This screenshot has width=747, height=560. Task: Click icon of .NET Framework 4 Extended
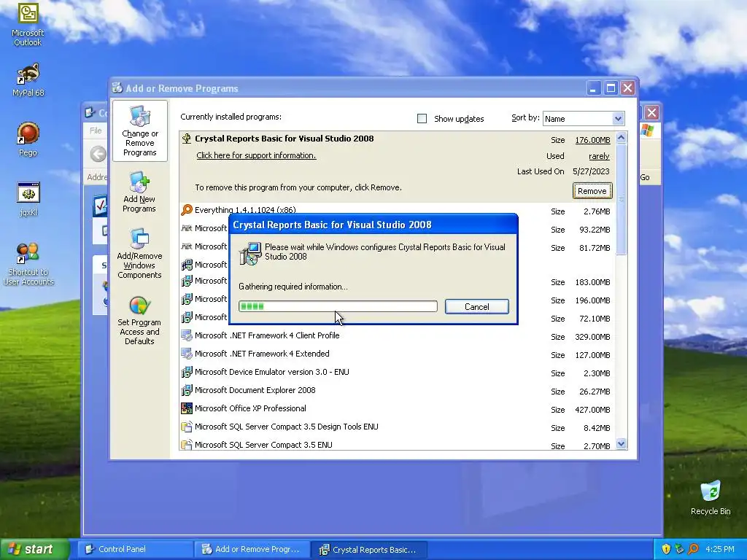(187, 354)
